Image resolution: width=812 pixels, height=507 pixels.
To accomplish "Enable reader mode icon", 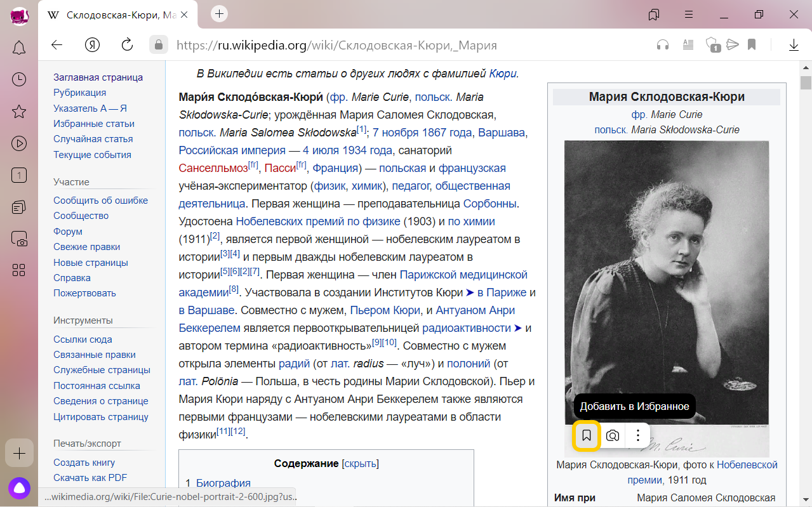I will pos(688,44).
